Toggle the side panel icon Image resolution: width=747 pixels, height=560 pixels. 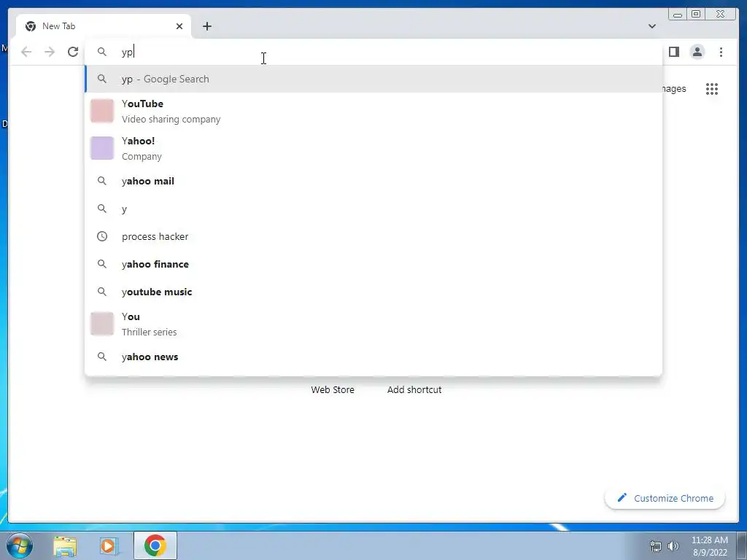click(673, 52)
